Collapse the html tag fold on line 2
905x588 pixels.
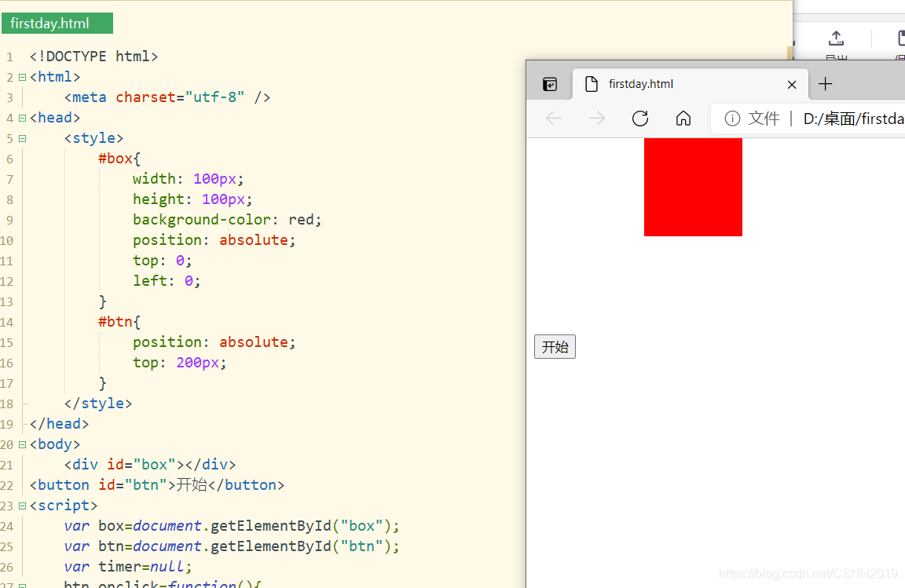23,77
